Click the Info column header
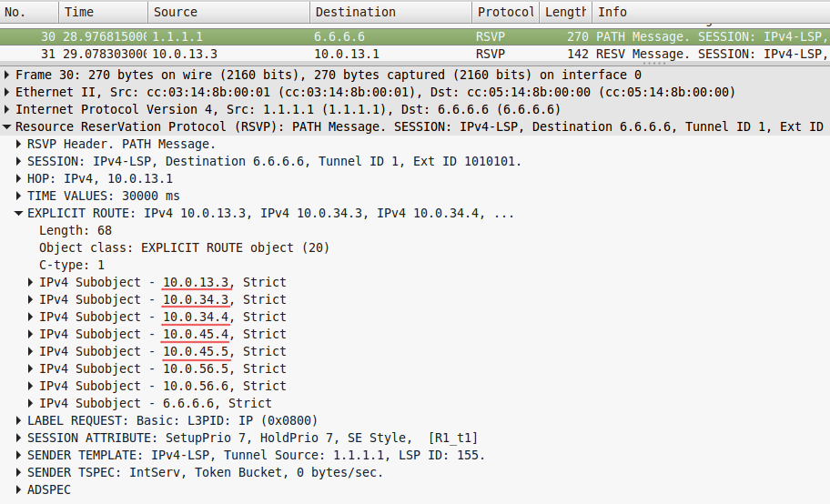Viewport: 830px width, 504px height. point(710,12)
